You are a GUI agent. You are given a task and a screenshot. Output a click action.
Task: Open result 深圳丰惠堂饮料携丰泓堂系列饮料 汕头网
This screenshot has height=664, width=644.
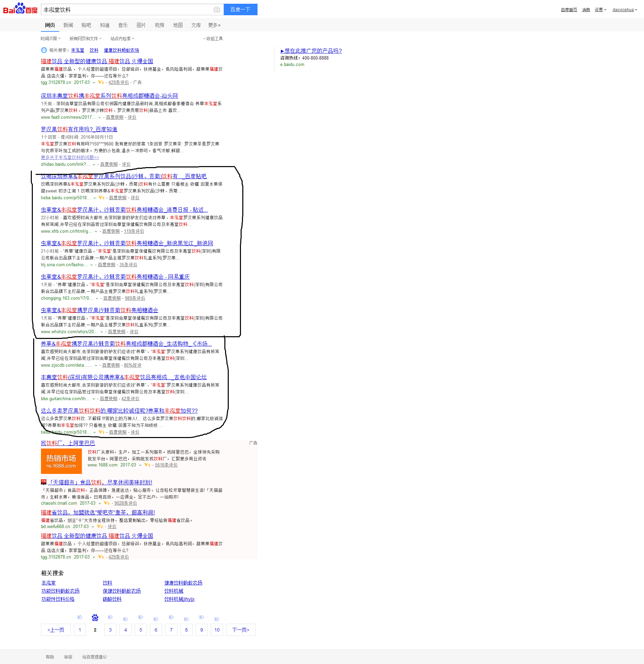pos(110,96)
